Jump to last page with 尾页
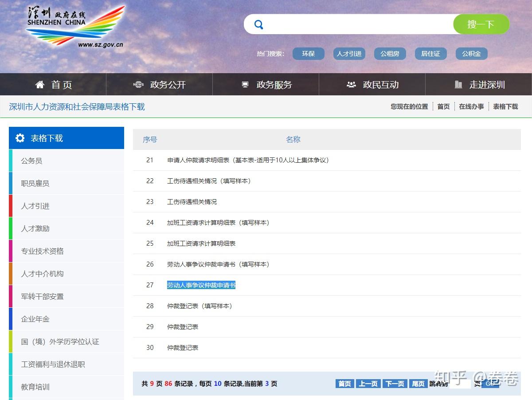This screenshot has width=532, height=400. [x=418, y=384]
